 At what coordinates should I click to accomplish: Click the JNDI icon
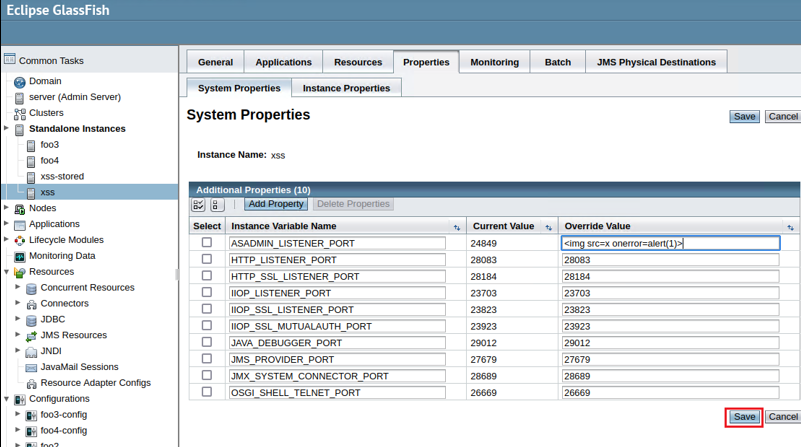point(31,351)
